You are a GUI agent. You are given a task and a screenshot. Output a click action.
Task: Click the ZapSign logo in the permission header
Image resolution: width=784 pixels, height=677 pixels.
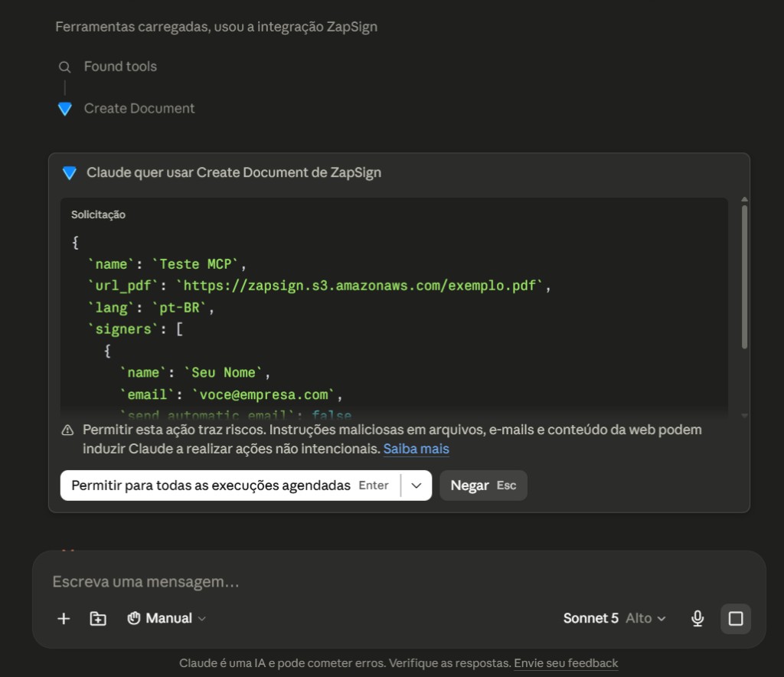pyautogui.click(x=70, y=173)
